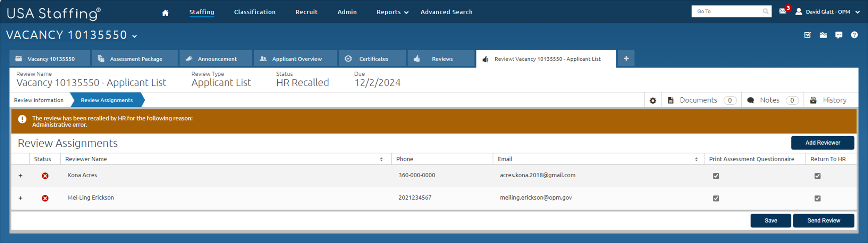Uncheck Print Assessment Questionnaire for Mei-Ling Erickson

coord(716,198)
